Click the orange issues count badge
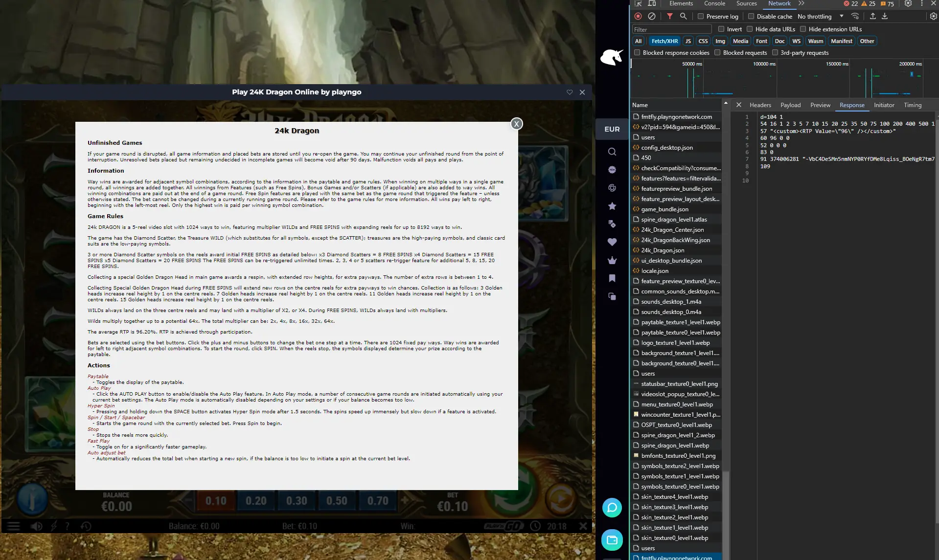This screenshot has height=560, width=939. pos(887,3)
